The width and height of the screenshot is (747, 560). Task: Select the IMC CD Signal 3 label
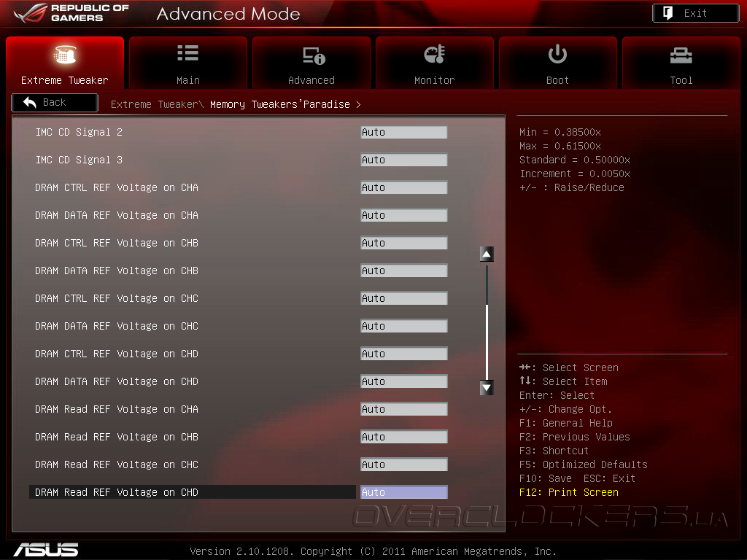coord(79,160)
